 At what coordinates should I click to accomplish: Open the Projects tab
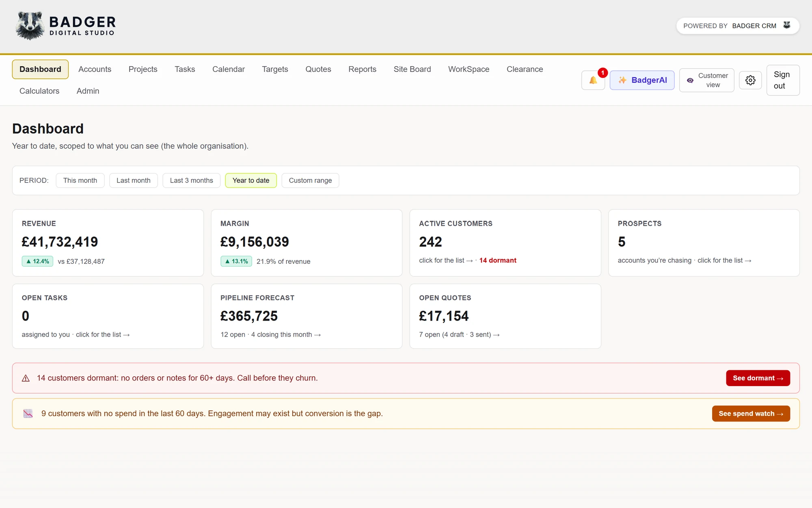pyautogui.click(x=143, y=69)
